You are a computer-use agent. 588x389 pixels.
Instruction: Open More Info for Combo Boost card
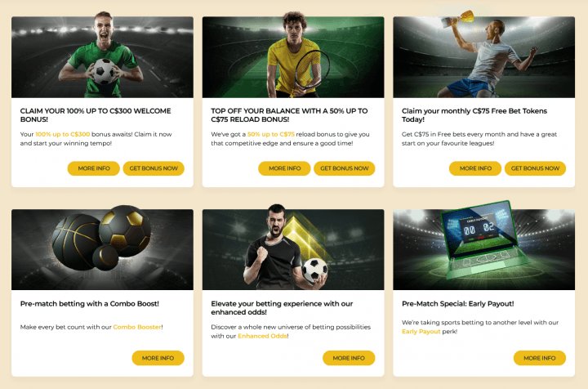pyautogui.click(x=158, y=358)
